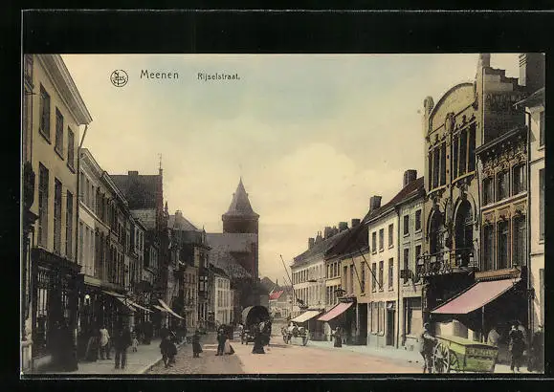The width and height of the screenshot is (554, 392).
Task: Select the 'Meenen' title text
Action: pyautogui.click(x=159, y=75)
